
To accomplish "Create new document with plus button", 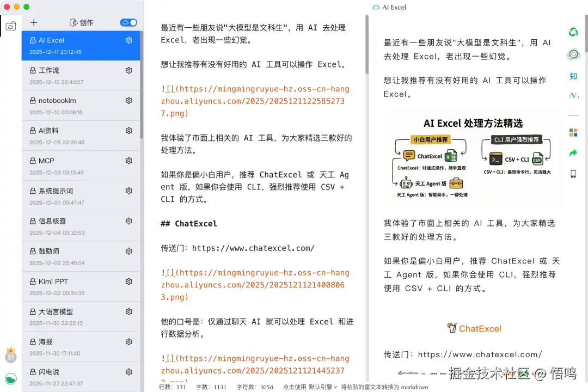I will pyautogui.click(x=33, y=22).
